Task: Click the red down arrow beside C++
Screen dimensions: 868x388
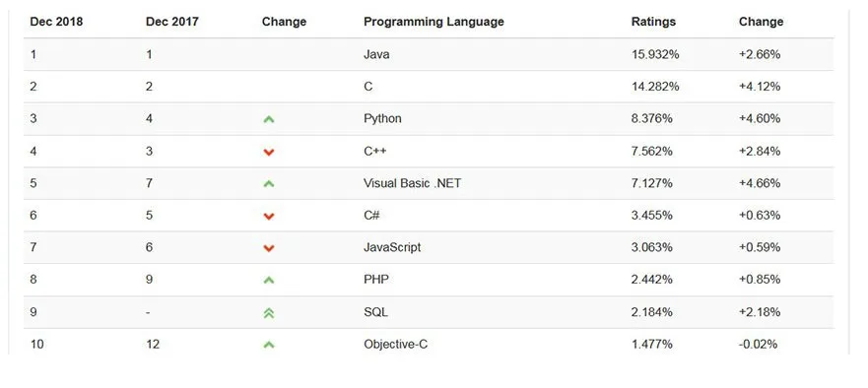Action: click(269, 152)
